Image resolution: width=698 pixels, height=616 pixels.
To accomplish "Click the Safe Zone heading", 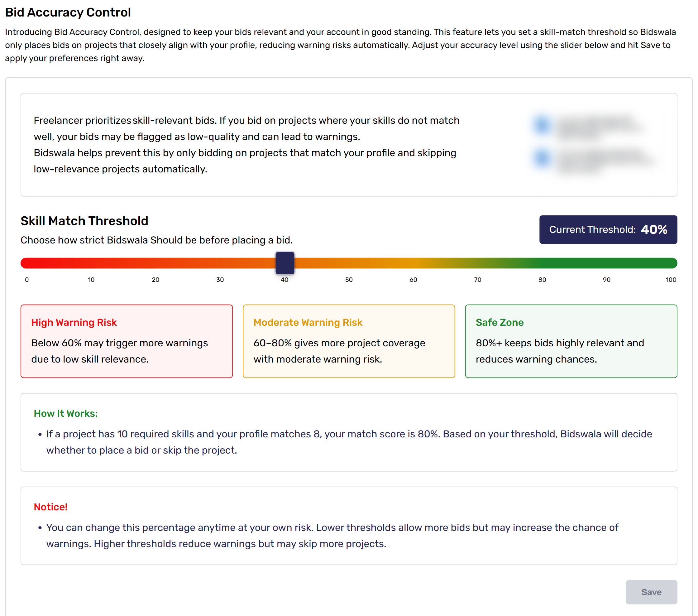I will coord(499,322).
